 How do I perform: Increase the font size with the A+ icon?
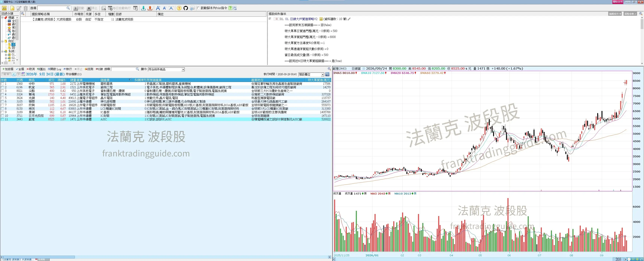point(158,8)
